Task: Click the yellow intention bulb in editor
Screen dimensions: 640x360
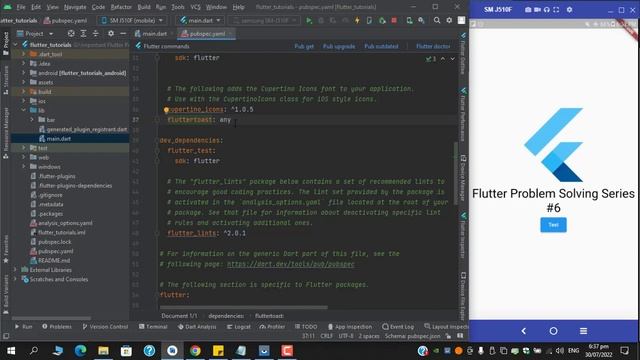Action: click(x=166, y=109)
